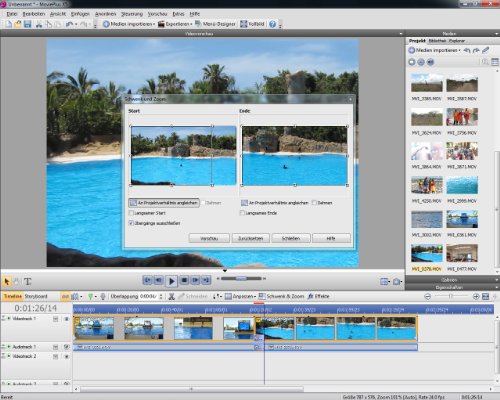Click the Vorschau button in dialog

point(209,238)
